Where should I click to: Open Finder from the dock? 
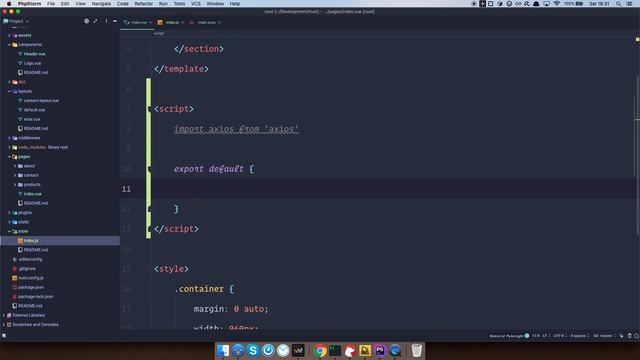pos(223,351)
